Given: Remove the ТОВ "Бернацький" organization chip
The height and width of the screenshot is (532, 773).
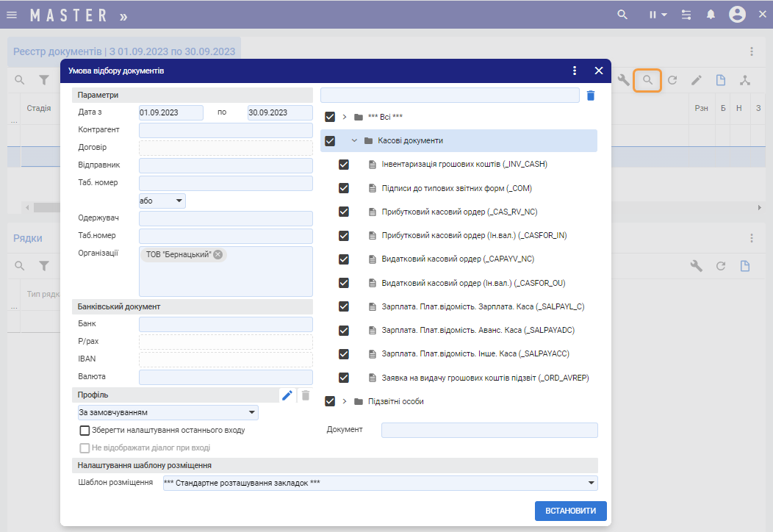Looking at the screenshot, I should click(x=218, y=254).
